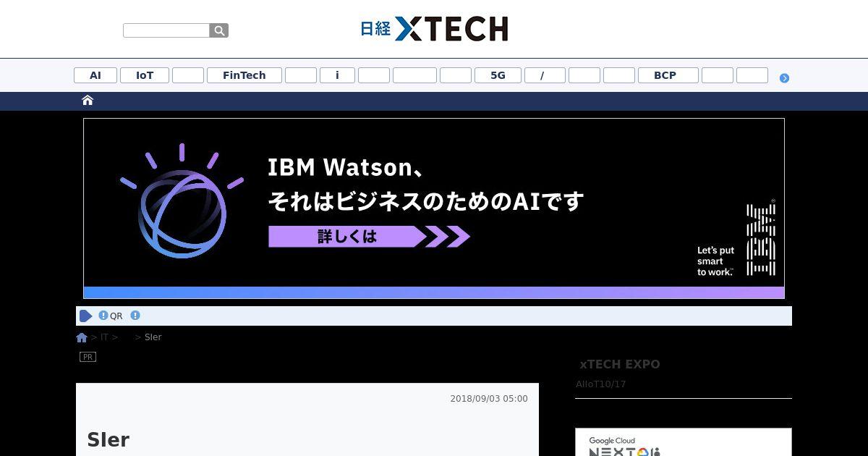Open the xTECH EXPO sidebar heading
The image size is (868, 456).
(620, 365)
